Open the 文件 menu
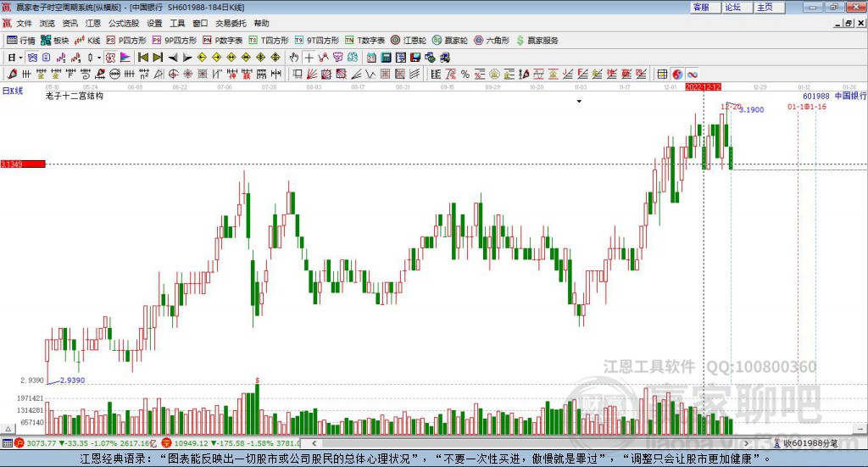This screenshot has width=868, height=467. point(24,23)
